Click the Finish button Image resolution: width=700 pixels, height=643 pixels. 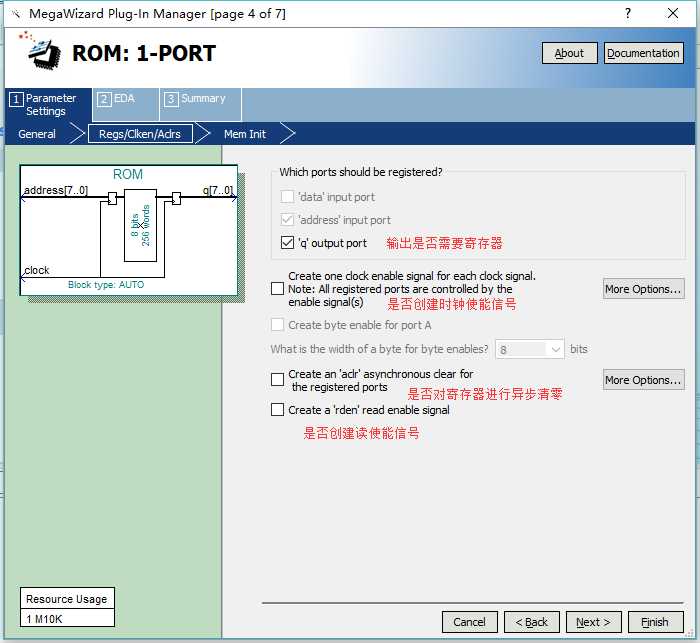(x=655, y=622)
